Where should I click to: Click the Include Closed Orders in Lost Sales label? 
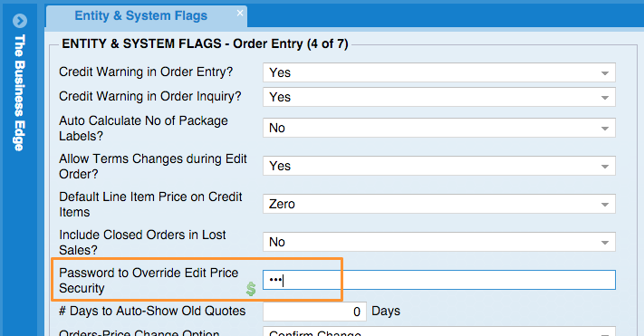tap(142, 243)
